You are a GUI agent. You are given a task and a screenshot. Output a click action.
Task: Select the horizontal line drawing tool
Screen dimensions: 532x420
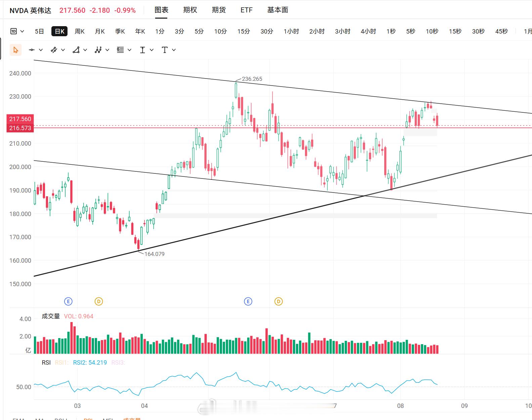[32, 50]
